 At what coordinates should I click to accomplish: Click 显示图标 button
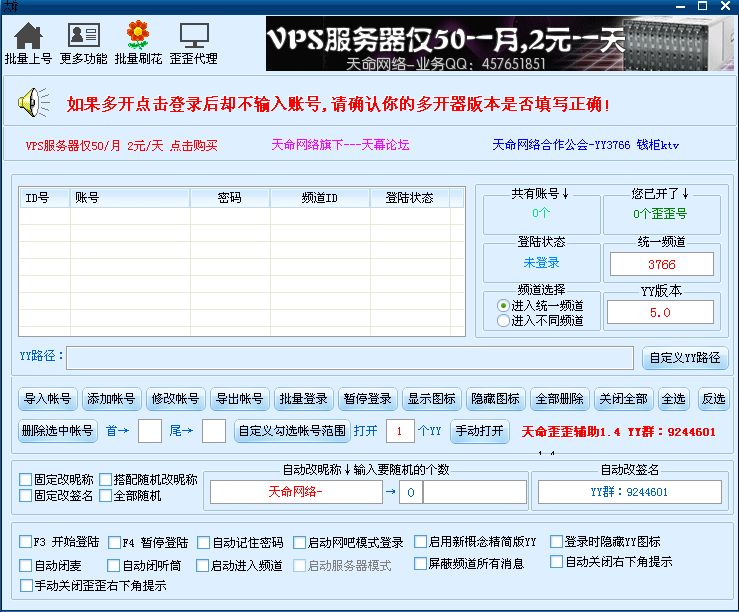point(432,399)
